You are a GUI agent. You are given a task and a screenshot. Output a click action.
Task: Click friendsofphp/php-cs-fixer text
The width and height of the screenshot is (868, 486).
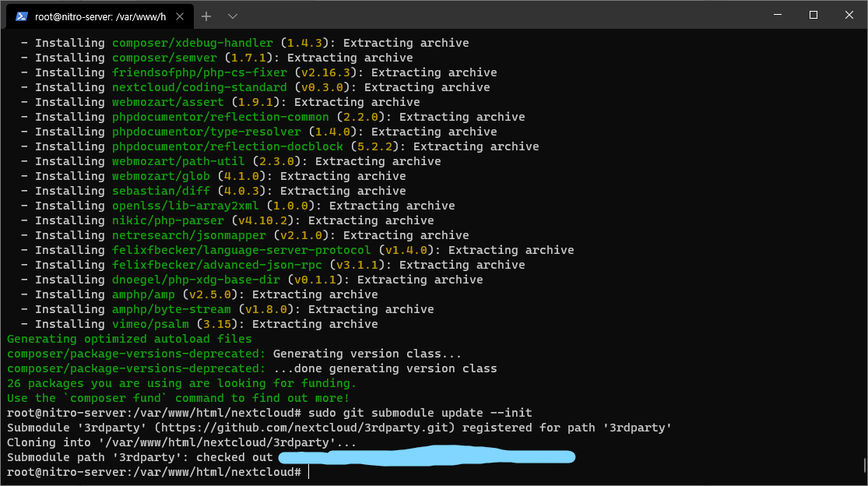[x=199, y=72]
